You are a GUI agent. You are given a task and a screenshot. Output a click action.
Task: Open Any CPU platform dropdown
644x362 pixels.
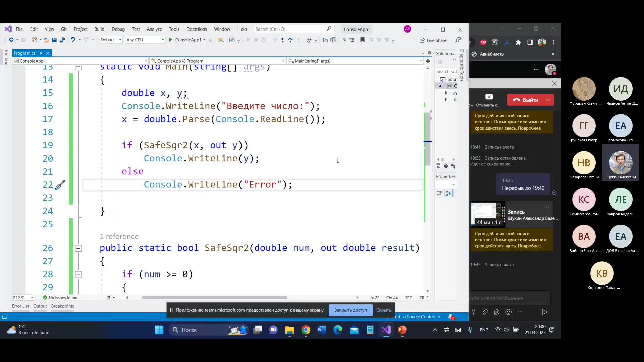pyautogui.click(x=145, y=40)
